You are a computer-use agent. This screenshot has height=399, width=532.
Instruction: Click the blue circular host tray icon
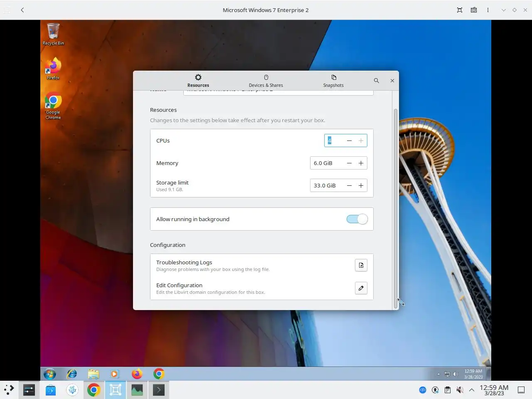click(423, 390)
